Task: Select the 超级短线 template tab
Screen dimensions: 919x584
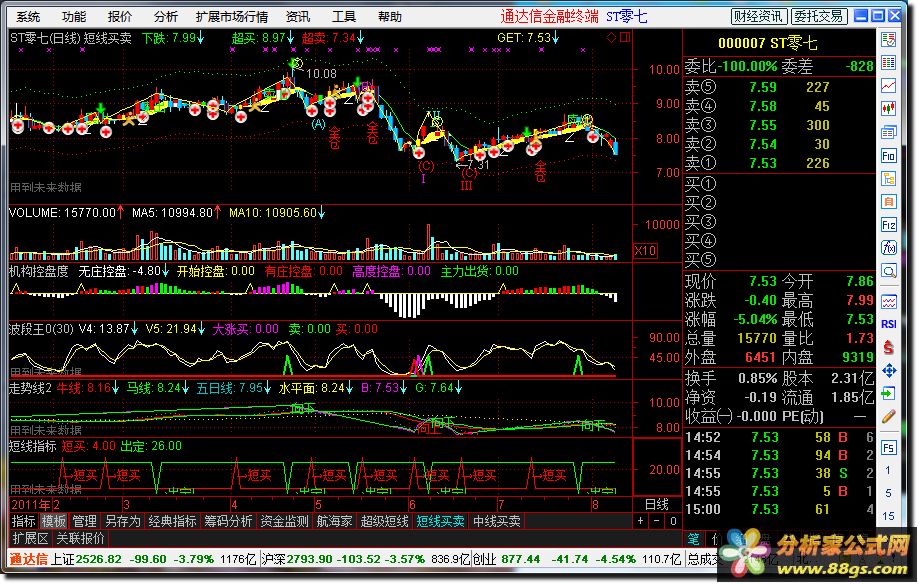Action: click(x=384, y=521)
